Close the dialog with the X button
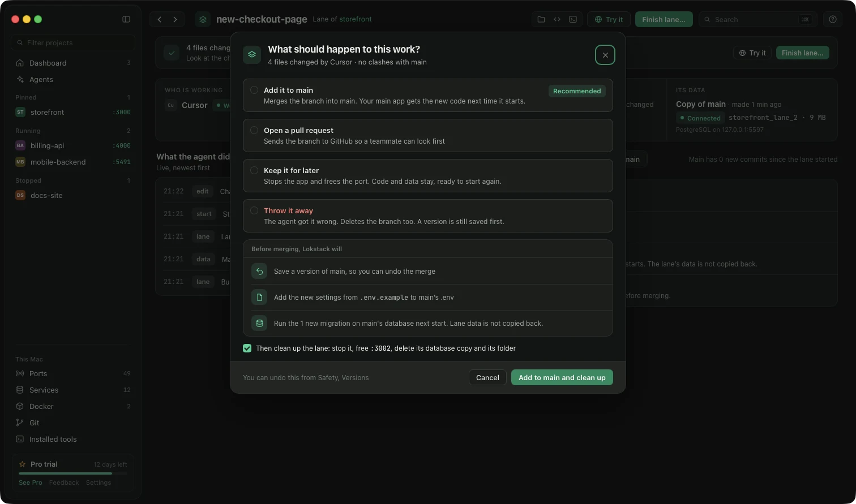This screenshot has height=504, width=856. (605, 55)
